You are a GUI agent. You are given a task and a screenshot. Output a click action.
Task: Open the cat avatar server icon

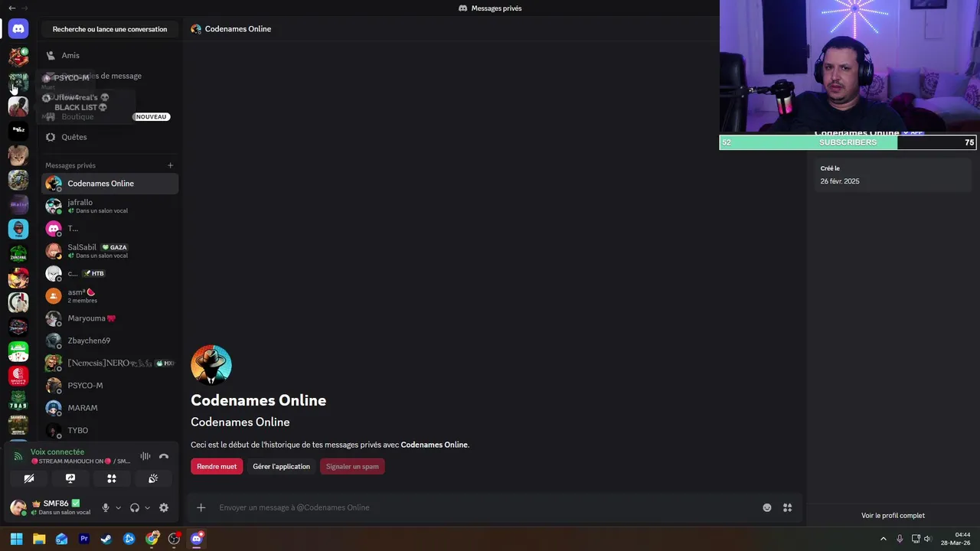[x=18, y=155]
